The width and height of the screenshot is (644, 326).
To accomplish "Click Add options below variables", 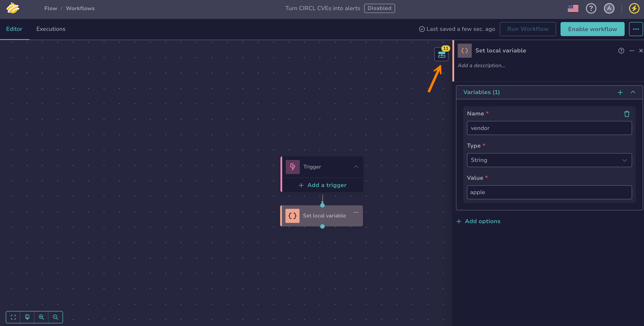I will 478,221.
